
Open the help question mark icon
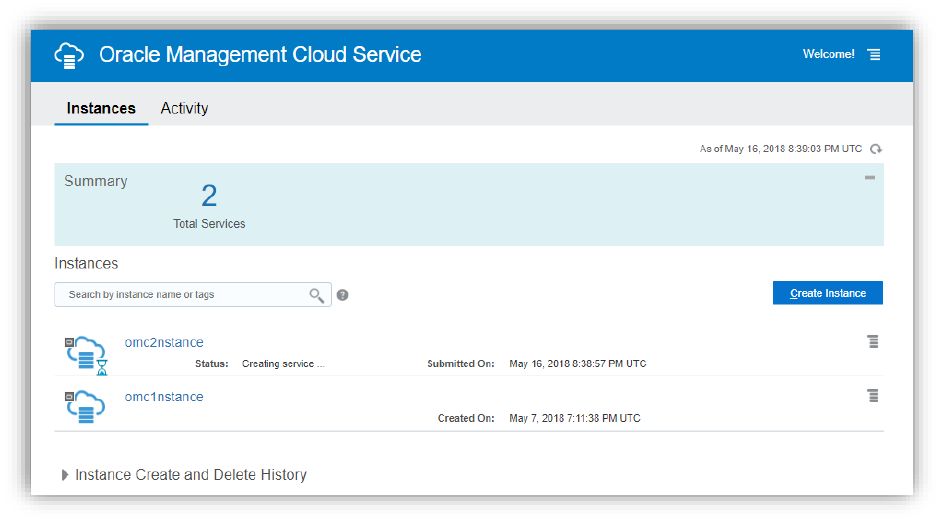click(342, 295)
